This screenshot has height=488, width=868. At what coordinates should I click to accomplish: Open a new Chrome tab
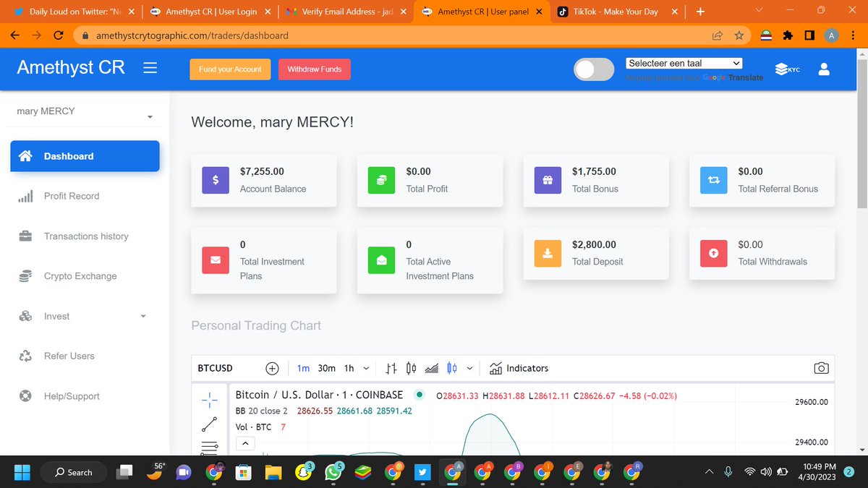[x=700, y=12]
